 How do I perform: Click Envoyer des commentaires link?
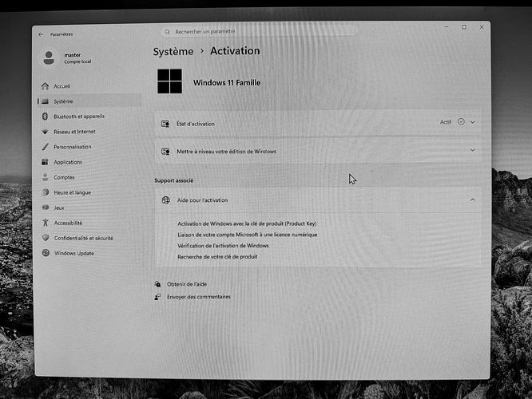click(x=198, y=297)
